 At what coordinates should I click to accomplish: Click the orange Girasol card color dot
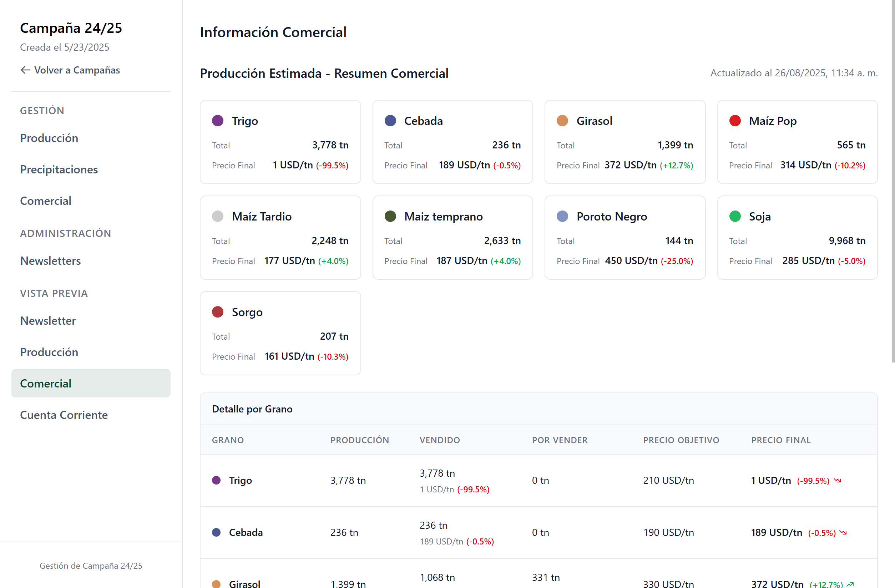point(562,121)
